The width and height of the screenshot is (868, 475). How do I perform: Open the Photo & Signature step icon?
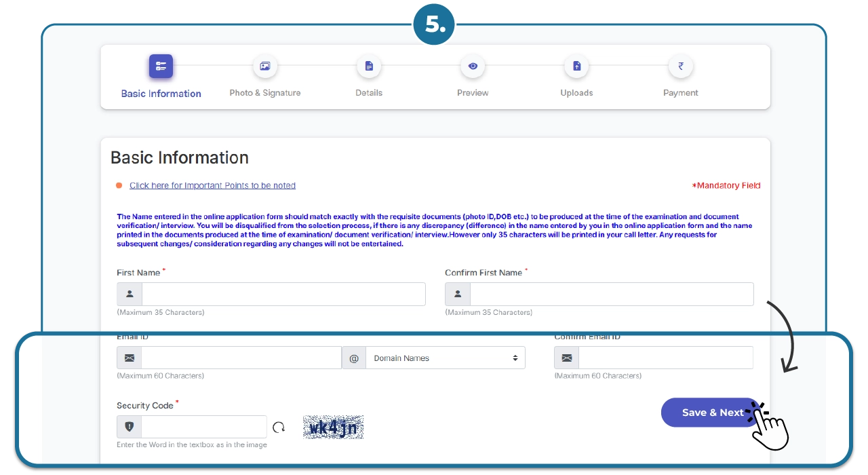tap(265, 66)
